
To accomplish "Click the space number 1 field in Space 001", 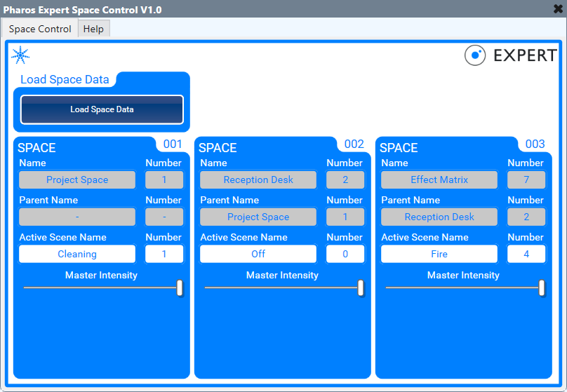I will (x=164, y=180).
